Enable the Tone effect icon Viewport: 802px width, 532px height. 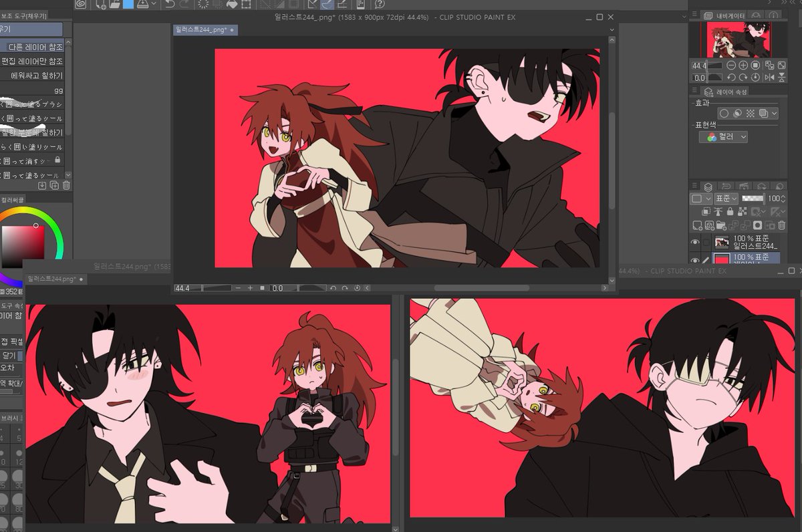(x=751, y=114)
